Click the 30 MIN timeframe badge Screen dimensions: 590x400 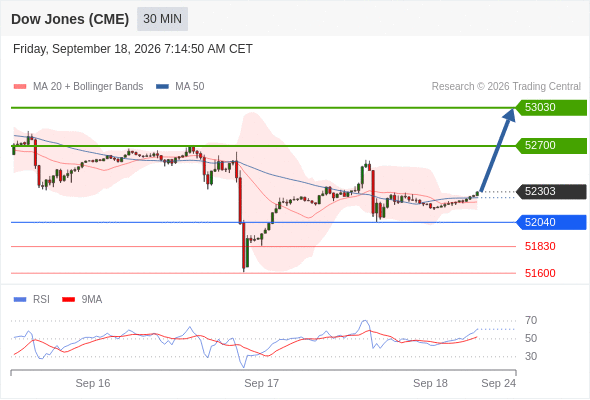click(x=162, y=19)
